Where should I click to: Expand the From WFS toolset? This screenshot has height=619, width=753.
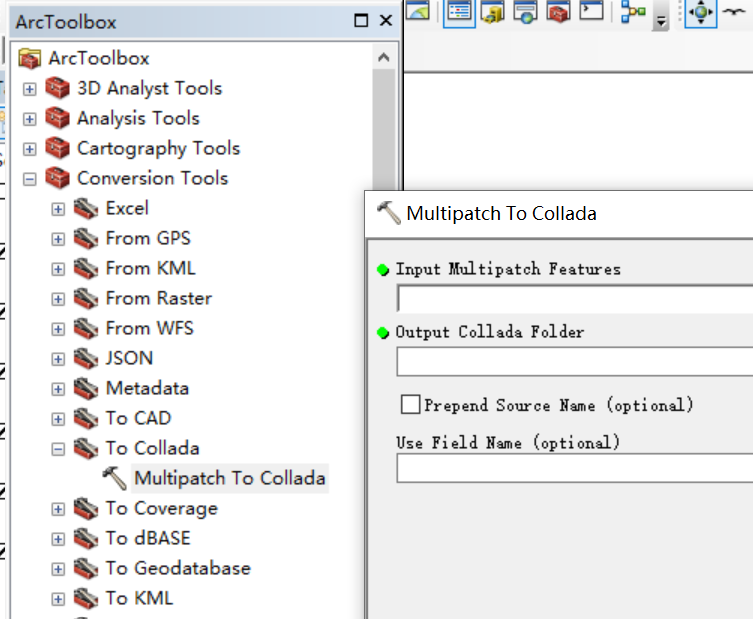[x=58, y=329]
